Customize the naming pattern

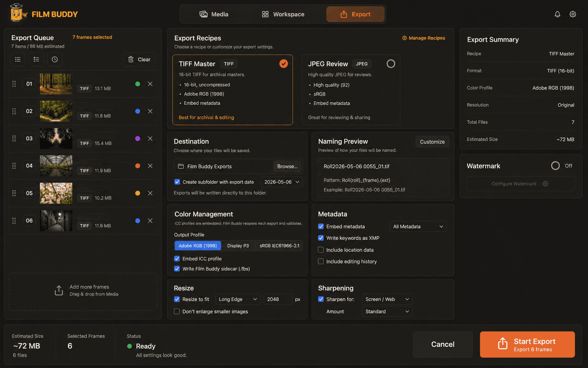[x=432, y=142]
